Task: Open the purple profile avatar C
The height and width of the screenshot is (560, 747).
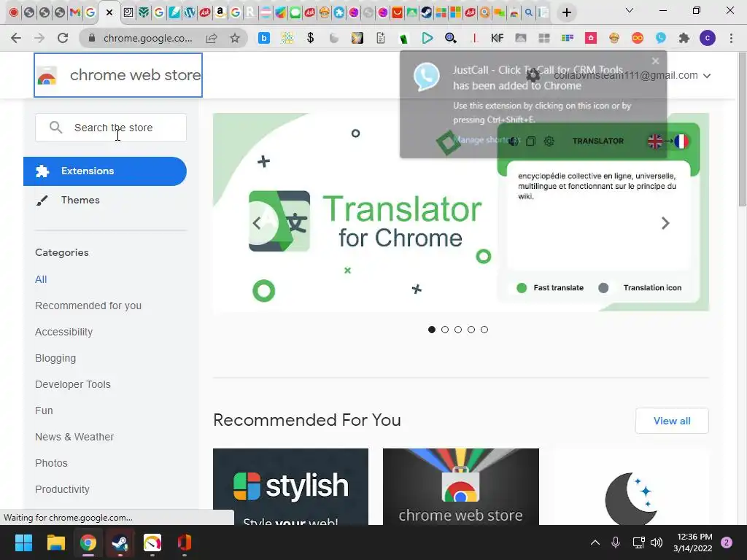Action: 708,38
